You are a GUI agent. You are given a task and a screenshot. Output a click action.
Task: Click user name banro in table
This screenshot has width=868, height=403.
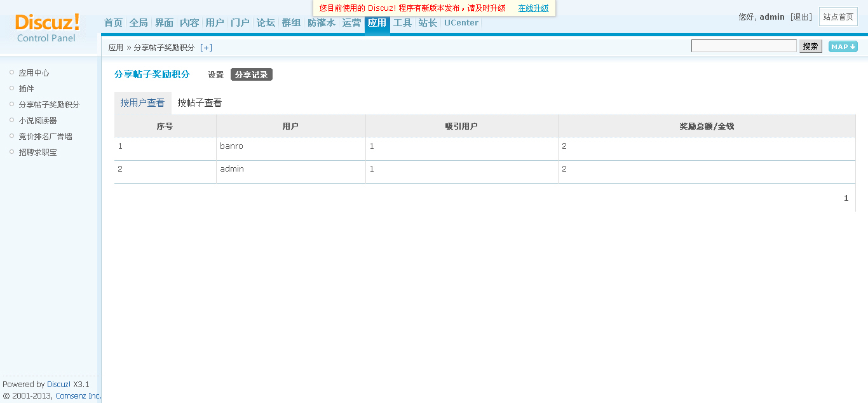click(231, 146)
